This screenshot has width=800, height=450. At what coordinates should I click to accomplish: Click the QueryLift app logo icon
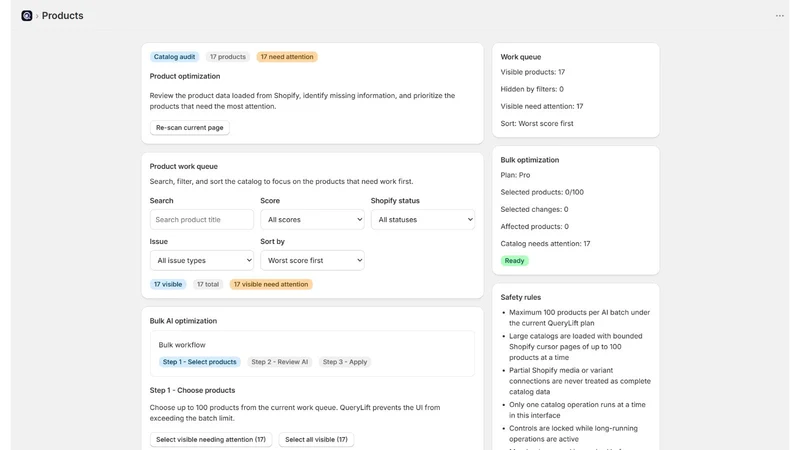click(27, 16)
